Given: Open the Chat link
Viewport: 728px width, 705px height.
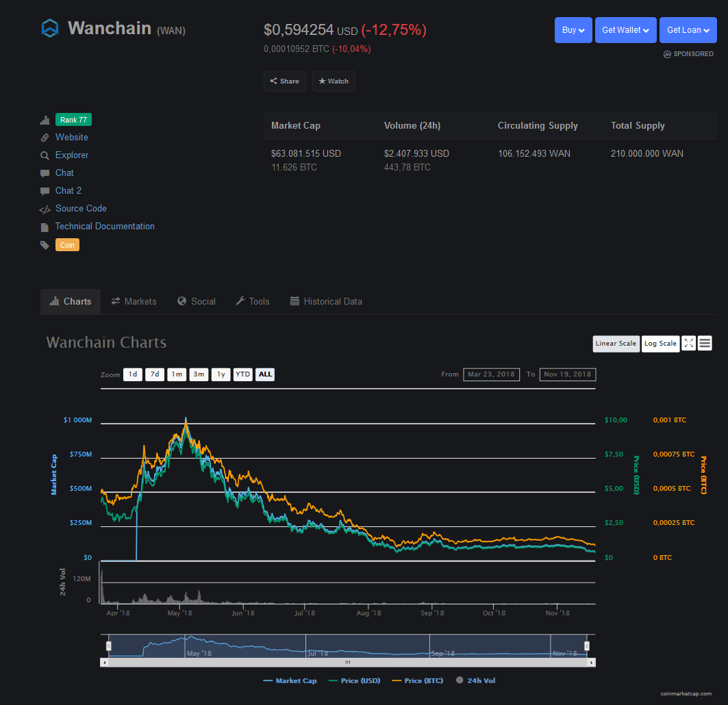Looking at the screenshot, I should click(x=64, y=172).
